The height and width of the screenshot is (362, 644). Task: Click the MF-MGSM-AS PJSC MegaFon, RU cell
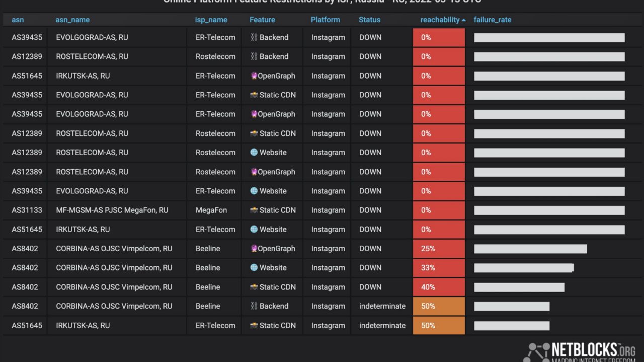(x=112, y=210)
